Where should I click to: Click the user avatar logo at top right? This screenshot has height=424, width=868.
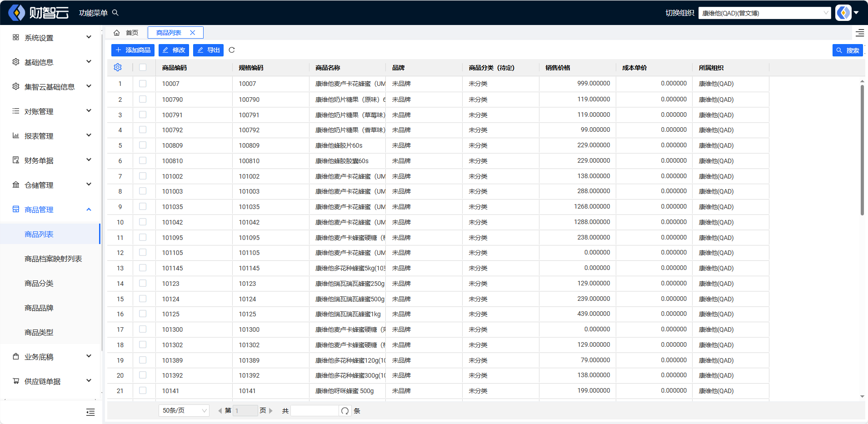[x=843, y=13]
